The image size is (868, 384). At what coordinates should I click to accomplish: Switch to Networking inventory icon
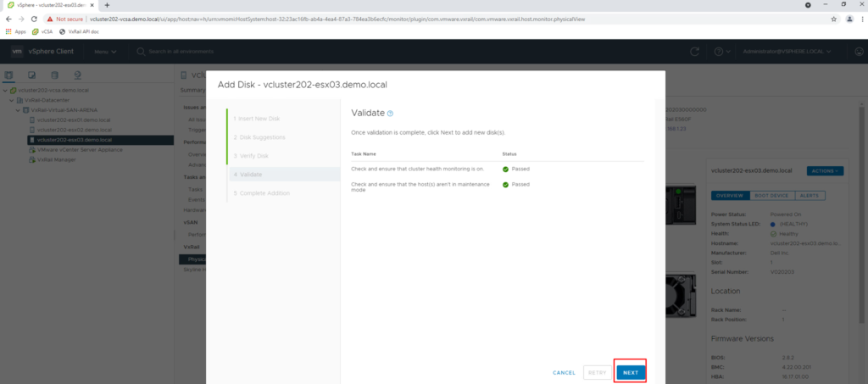77,75
